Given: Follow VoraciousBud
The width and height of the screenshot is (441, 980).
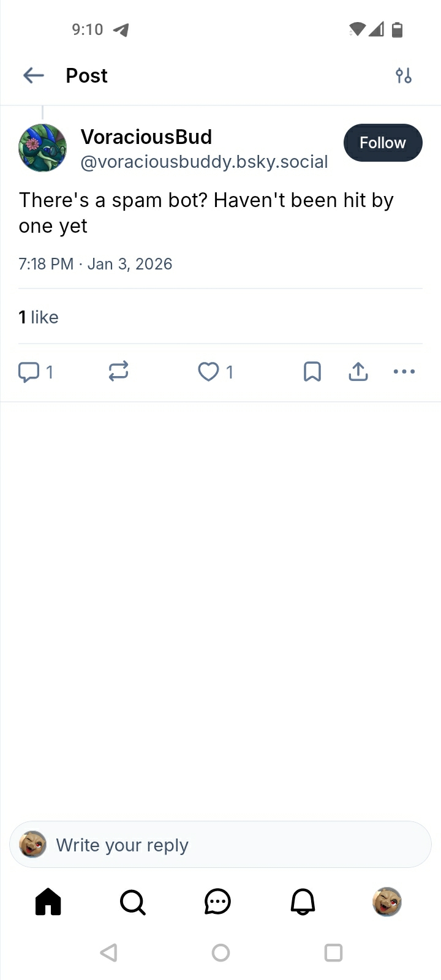Looking at the screenshot, I should [383, 143].
